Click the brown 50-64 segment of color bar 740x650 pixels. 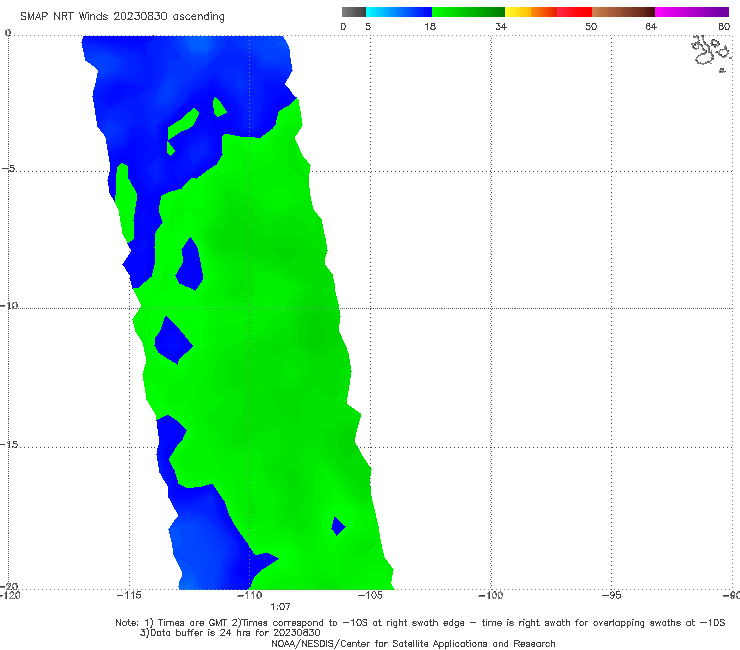point(623,12)
